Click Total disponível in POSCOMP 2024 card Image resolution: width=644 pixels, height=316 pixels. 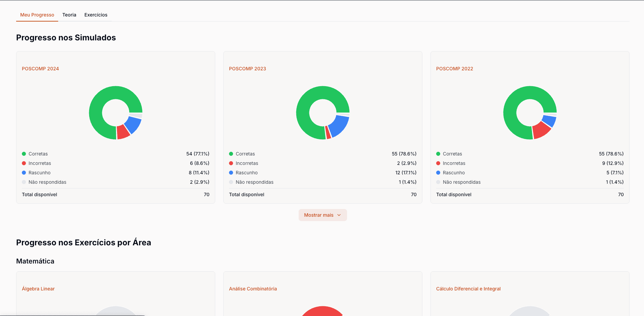39,195
